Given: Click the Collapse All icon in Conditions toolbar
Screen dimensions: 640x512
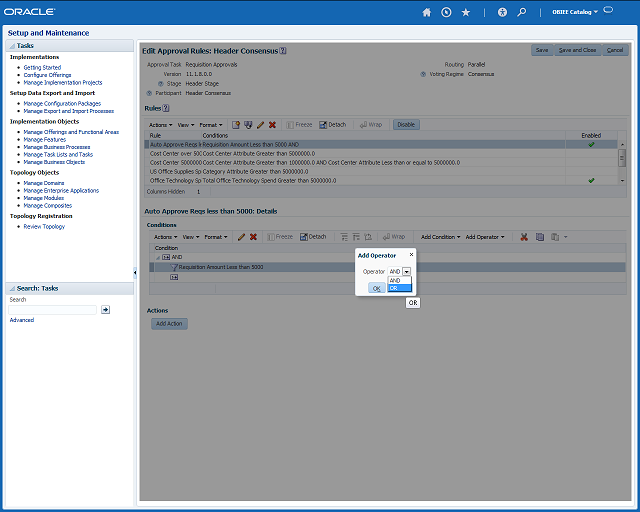Looking at the screenshot, I should click(356, 237).
